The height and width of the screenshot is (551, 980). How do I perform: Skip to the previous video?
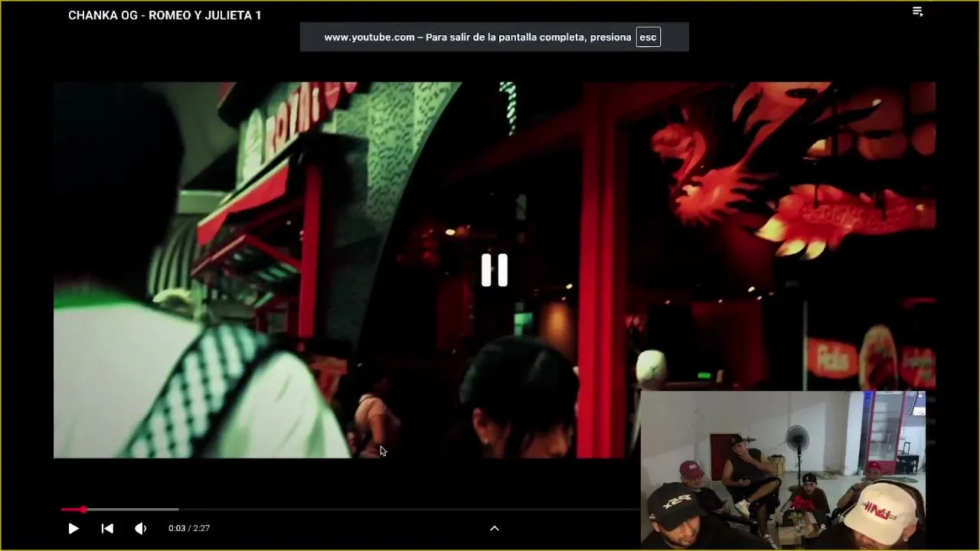[107, 528]
